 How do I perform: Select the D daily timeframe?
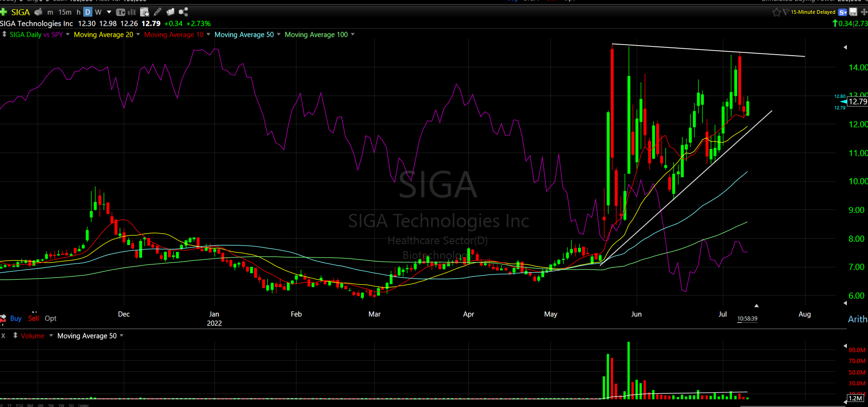pyautogui.click(x=88, y=12)
